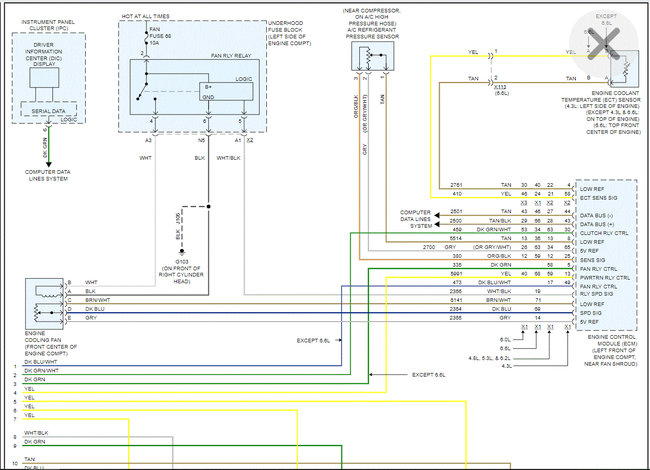
Task: Click the "INSTRUMENT PANEL CLUSTER (IPC)" heading
Action: [48, 25]
